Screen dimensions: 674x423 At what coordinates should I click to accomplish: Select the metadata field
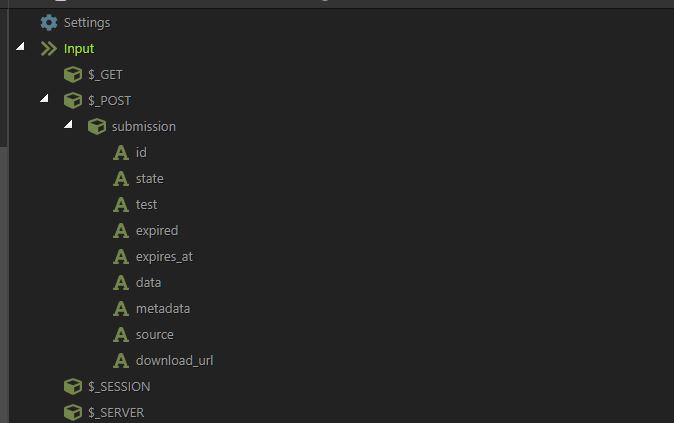coord(162,308)
